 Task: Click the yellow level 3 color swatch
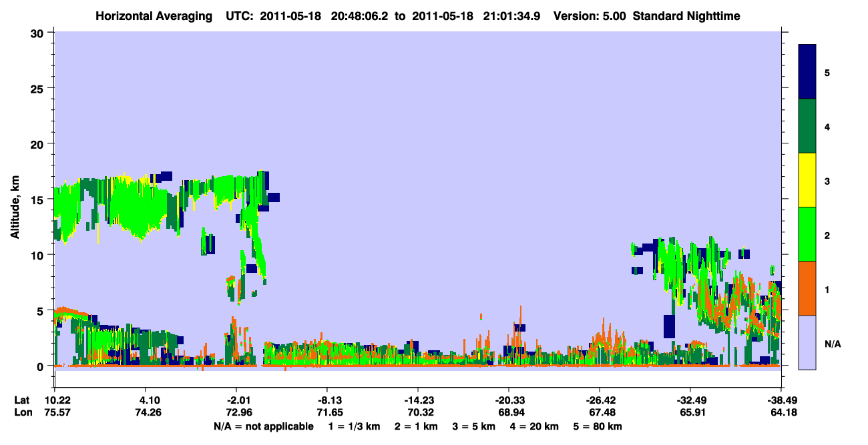tap(807, 180)
